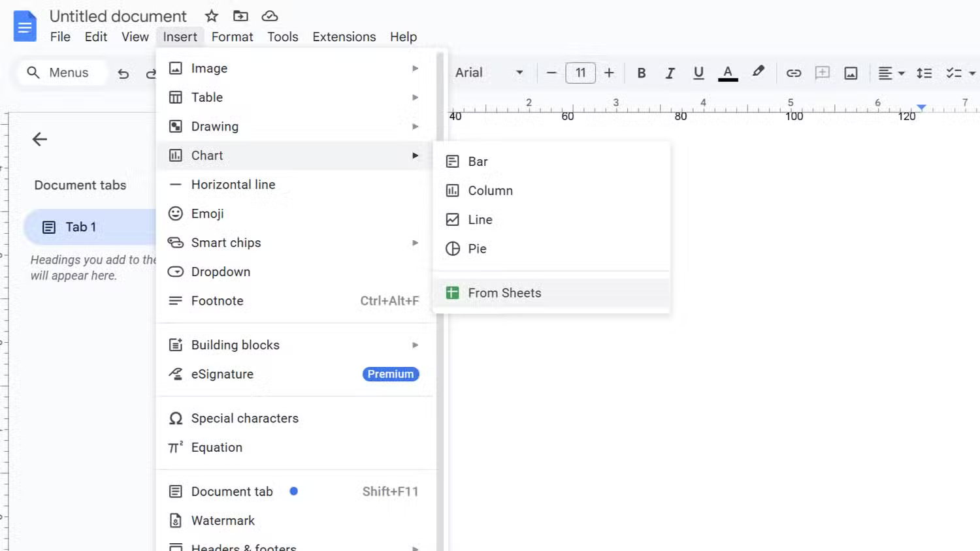
Task: Choose Emoji from the Insert menu
Action: coord(295,213)
